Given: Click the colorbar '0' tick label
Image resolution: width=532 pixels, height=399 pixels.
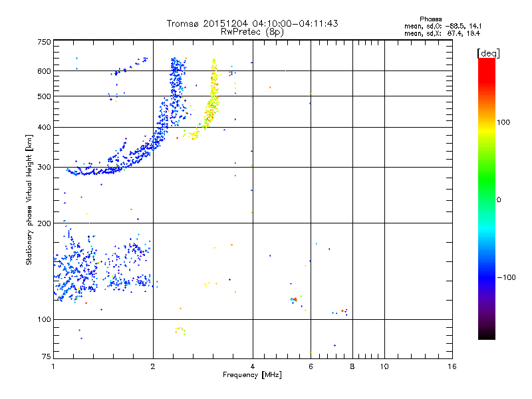Looking at the screenshot, I should point(498,200).
